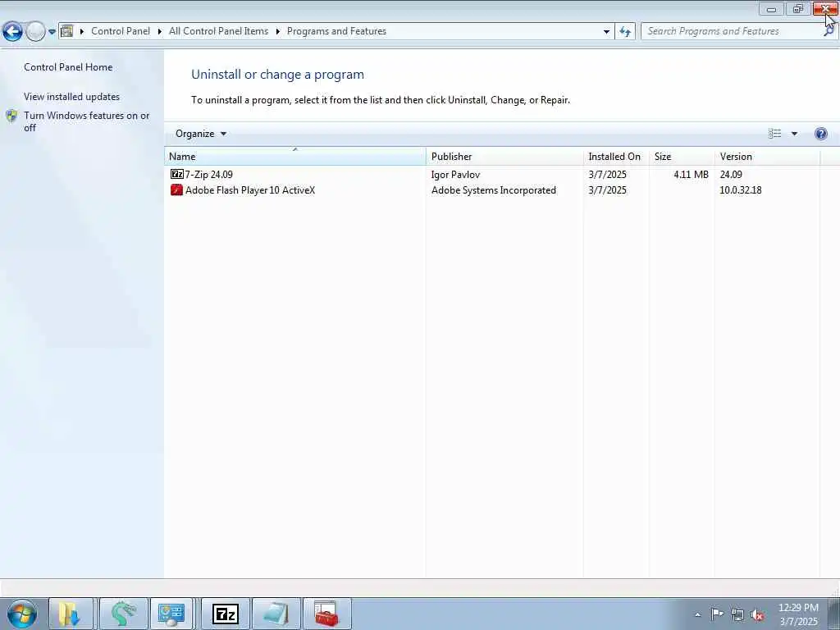Click the network tray icon
This screenshot has width=840, height=630.
[x=737, y=614]
